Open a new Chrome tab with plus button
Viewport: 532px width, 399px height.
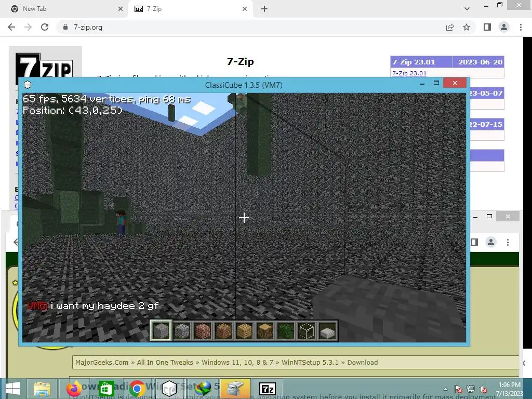264,9
